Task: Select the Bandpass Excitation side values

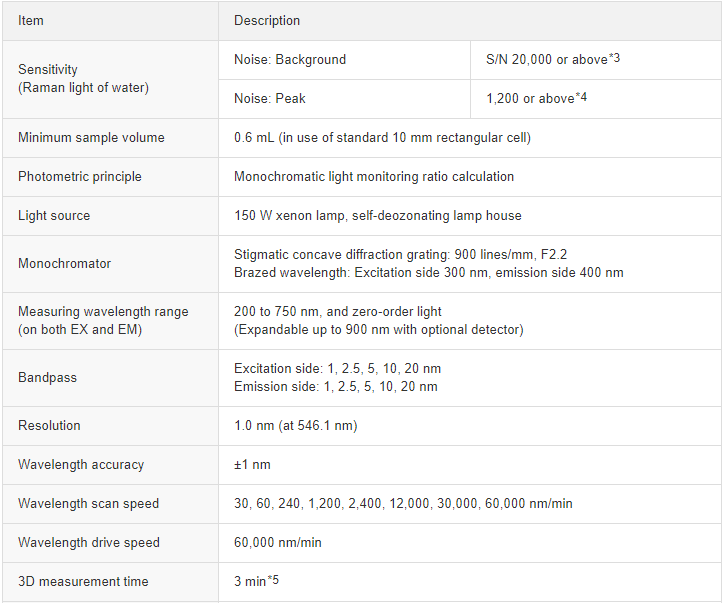Action: [338, 368]
